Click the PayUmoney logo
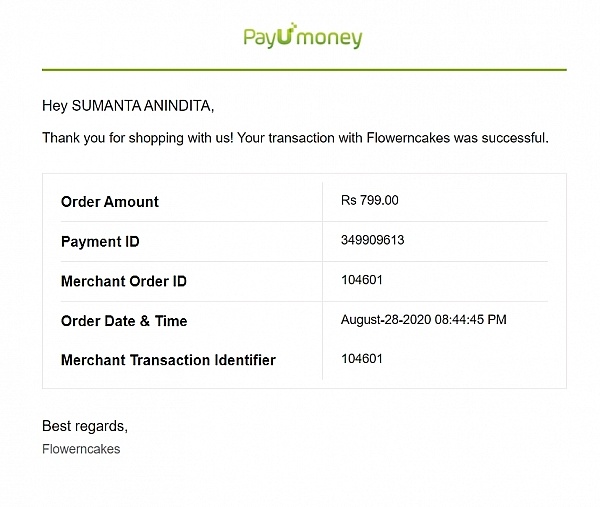The image size is (600, 507). pyautogui.click(x=303, y=38)
